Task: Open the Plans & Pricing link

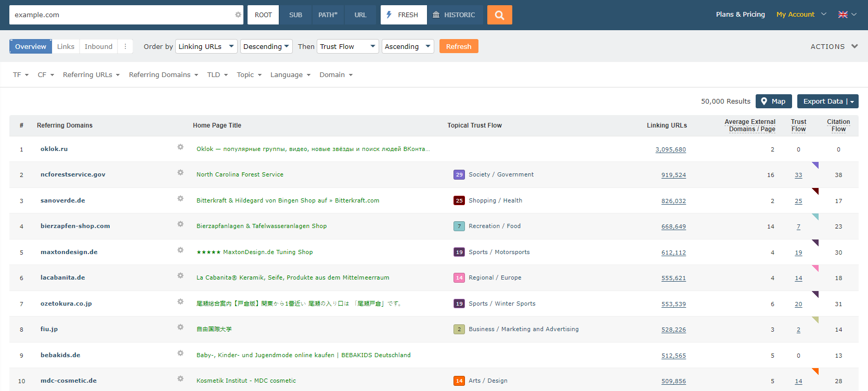Action: pyautogui.click(x=740, y=15)
